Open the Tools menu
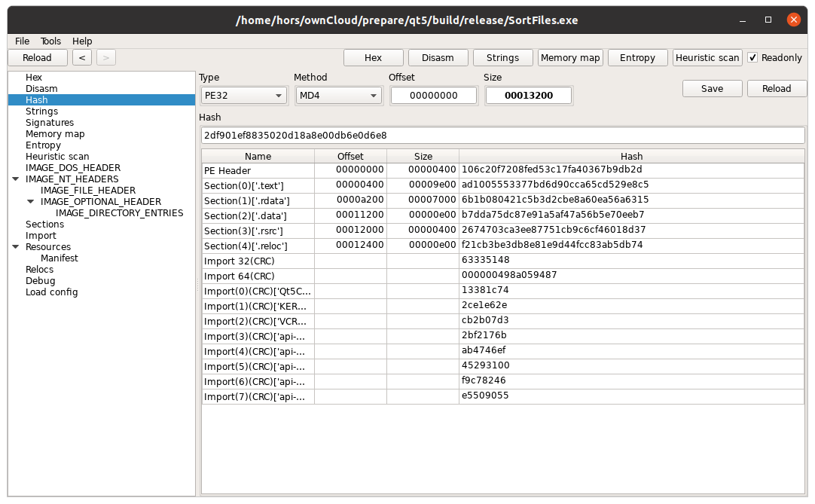815x504 pixels. [x=51, y=41]
